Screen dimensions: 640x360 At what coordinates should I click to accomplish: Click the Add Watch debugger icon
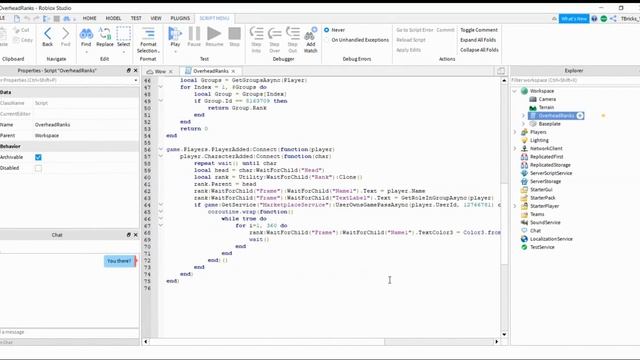(311, 34)
